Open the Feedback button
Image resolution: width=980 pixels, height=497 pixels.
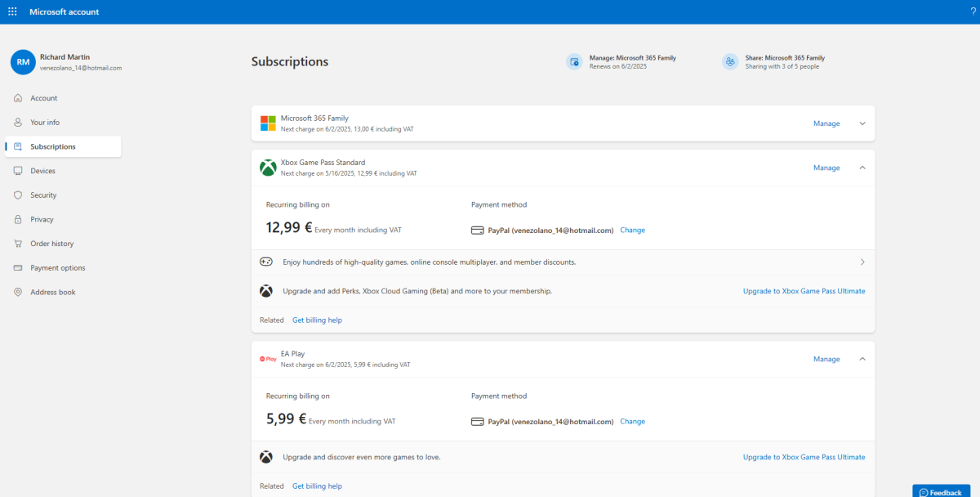941,492
